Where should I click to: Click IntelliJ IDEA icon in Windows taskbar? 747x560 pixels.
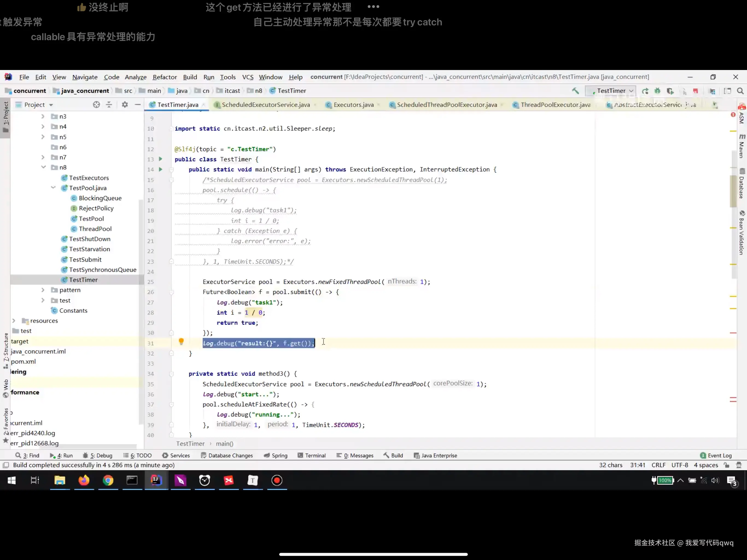click(156, 480)
